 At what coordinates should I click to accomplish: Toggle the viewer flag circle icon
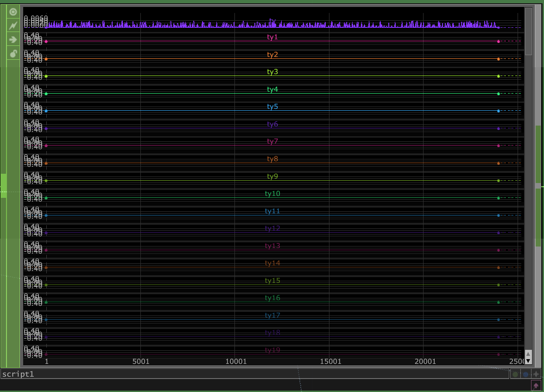tap(13, 12)
